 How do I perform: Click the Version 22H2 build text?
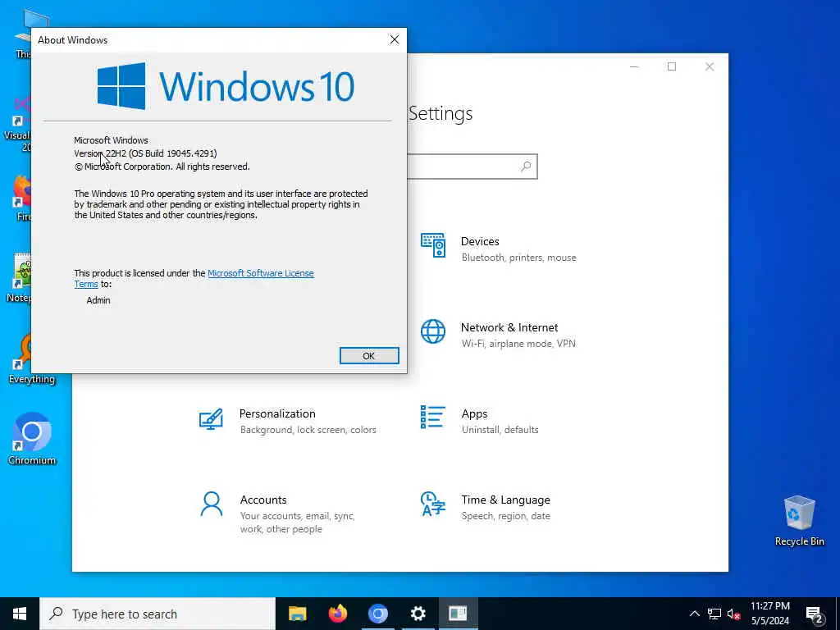point(145,153)
